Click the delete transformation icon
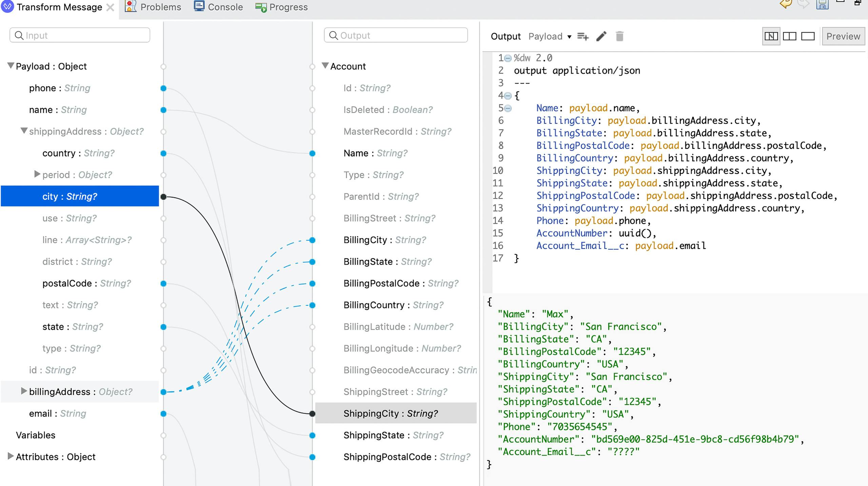The width and height of the screenshot is (868, 486). [x=620, y=36]
